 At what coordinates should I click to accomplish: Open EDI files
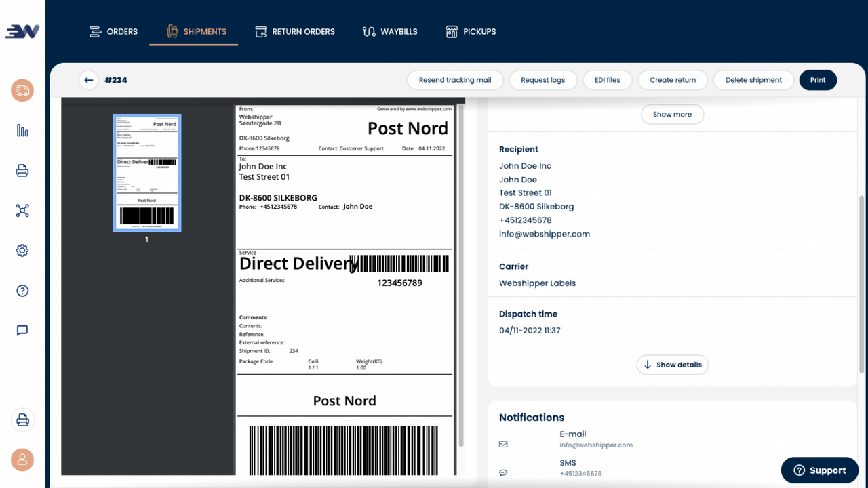[607, 80]
